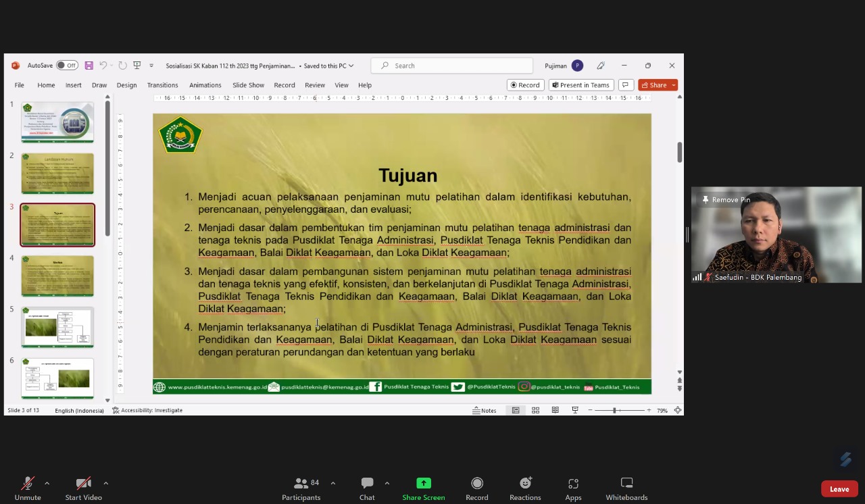
Task: Click the pen/coming soon icon near account
Action: tap(601, 66)
